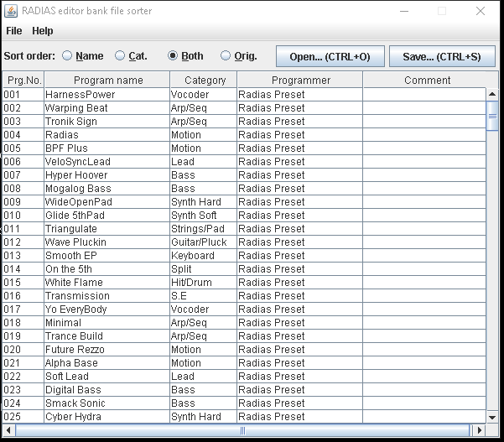
Task: Click the White Flame program name
Action: [107, 283]
